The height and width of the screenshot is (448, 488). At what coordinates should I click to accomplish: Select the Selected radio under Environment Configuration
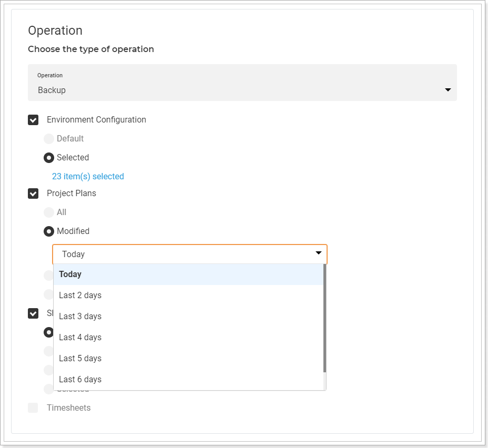(48, 158)
